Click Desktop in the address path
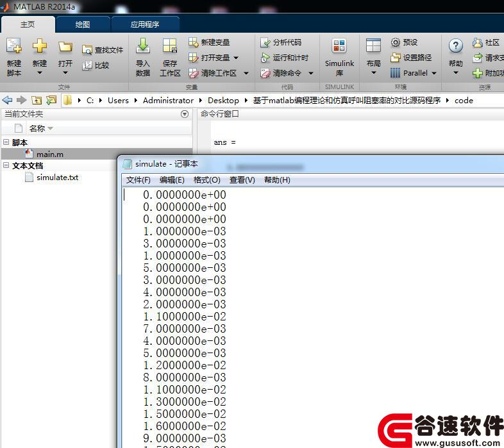504x448 pixels. tap(223, 100)
